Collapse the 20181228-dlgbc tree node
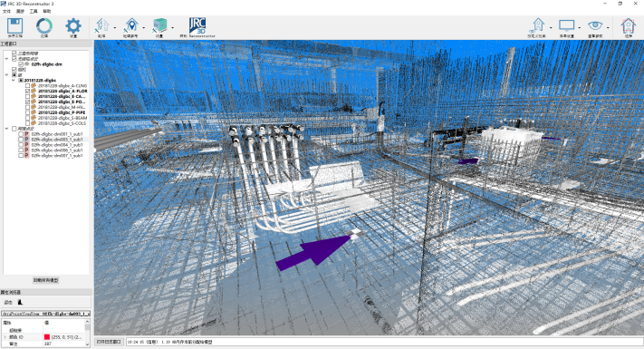This screenshot has width=644, height=349. click(x=14, y=80)
